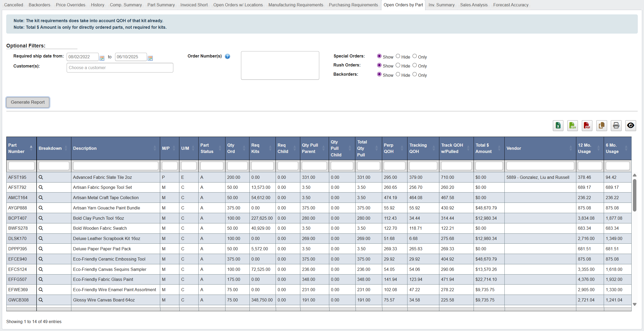This screenshot has width=644, height=331.
Task: Open the calendar picker for the start date
Action: 102,58
